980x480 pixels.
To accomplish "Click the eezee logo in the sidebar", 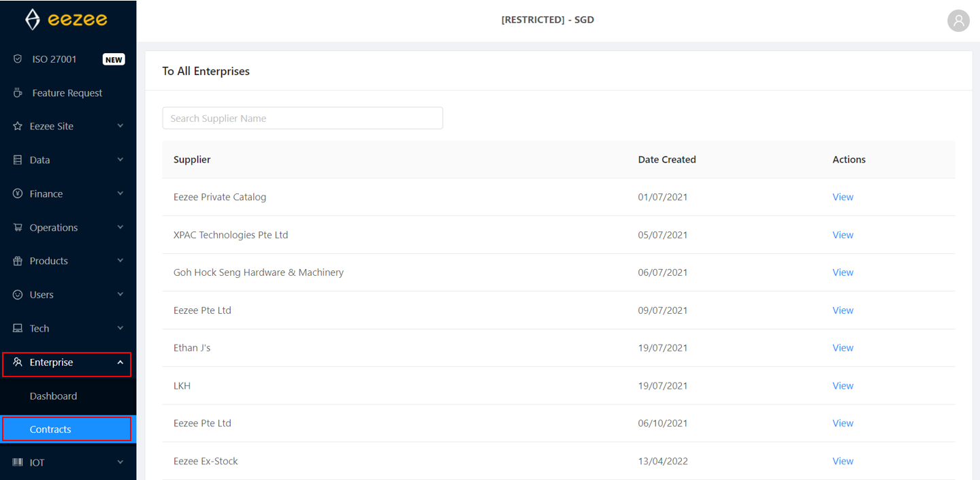I will pos(66,20).
